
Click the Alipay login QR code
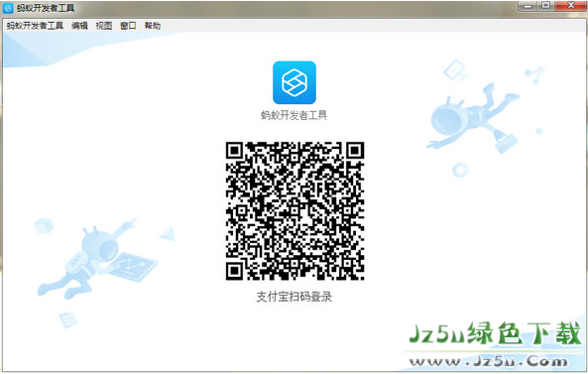click(x=294, y=211)
